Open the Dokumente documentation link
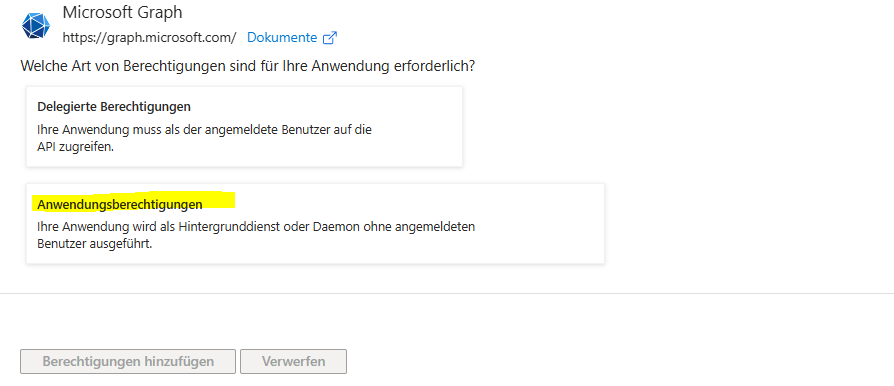 [282, 38]
